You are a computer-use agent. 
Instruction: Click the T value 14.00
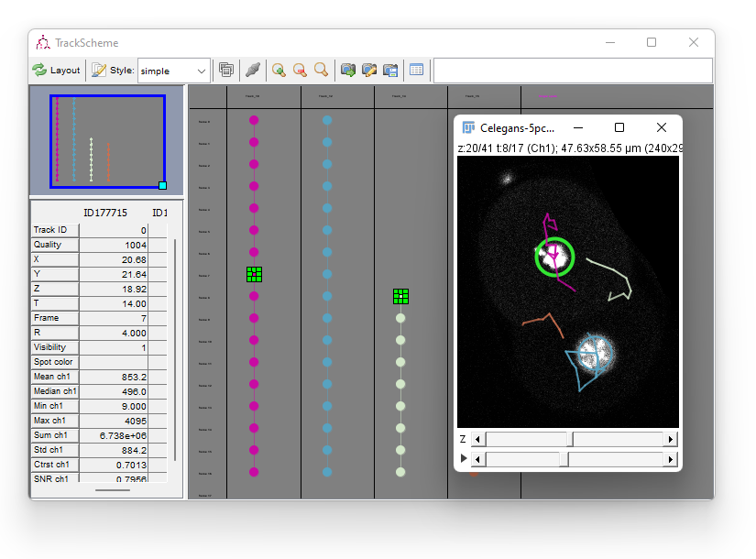(114, 304)
